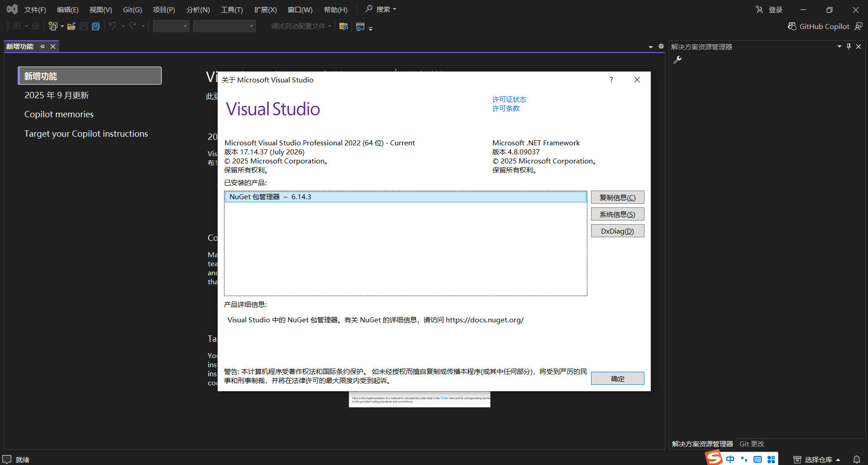
Task: Click the 登录 sign-in label
Action: (775, 10)
